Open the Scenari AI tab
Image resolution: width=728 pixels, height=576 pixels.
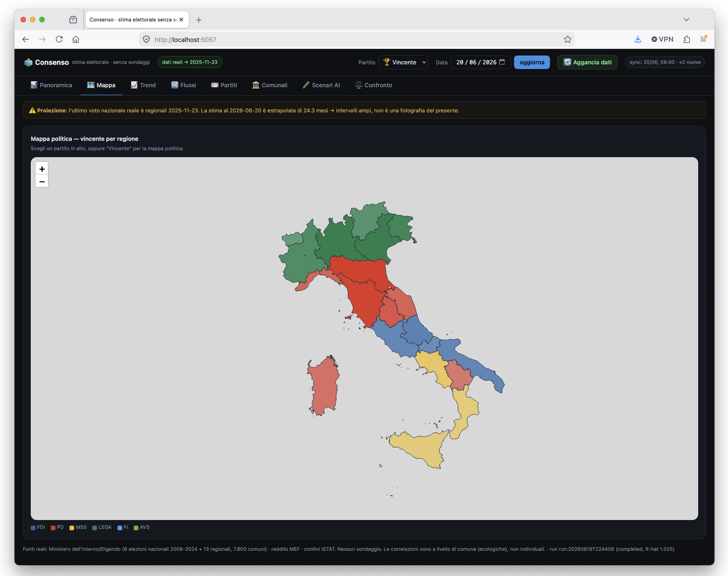pyautogui.click(x=322, y=85)
